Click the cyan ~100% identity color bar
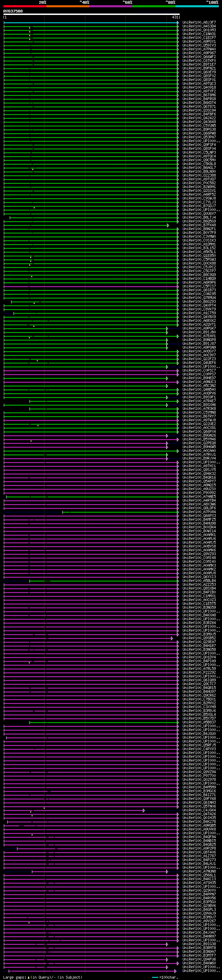 [197, 6]
